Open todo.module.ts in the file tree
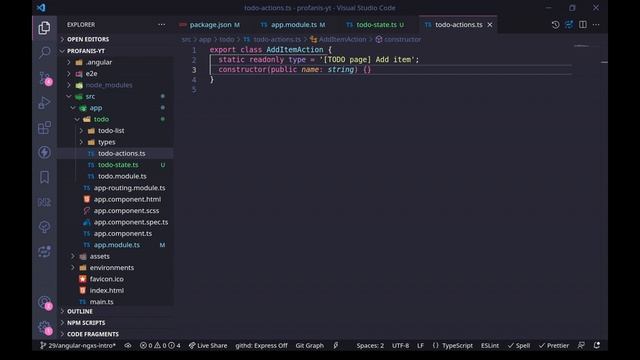This screenshot has height=360, width=640. (x=122, y=176)
